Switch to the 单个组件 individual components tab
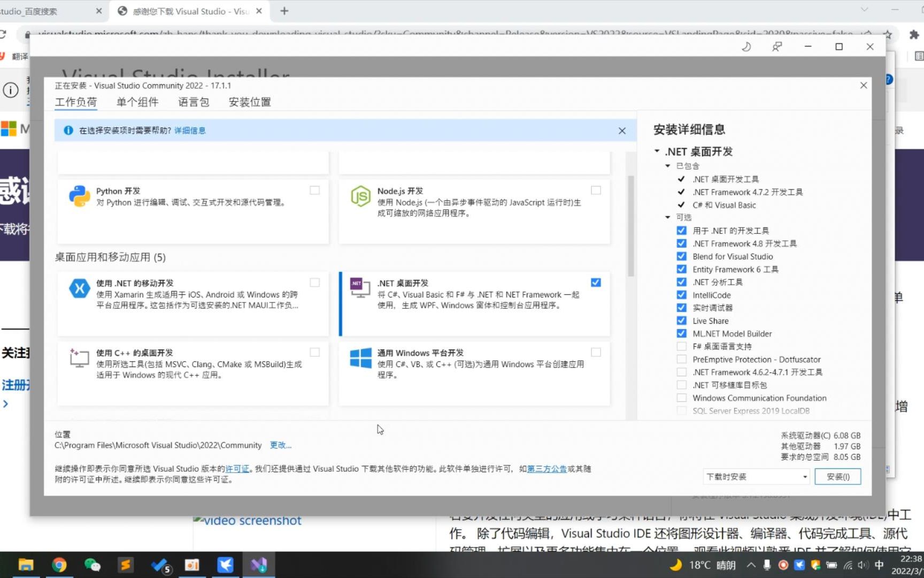This screenshot has height=578, width=924. coord(137,102)
